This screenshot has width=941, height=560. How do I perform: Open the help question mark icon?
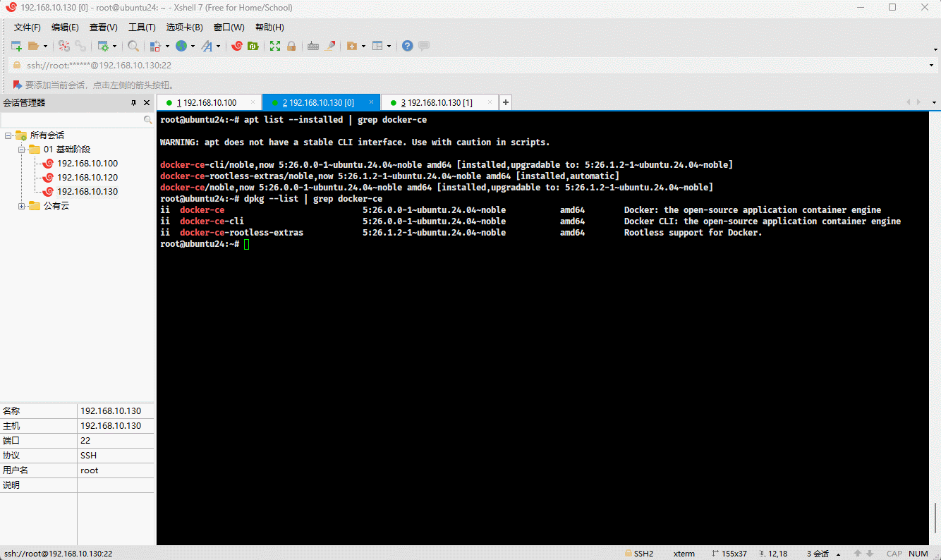[408, 46]
